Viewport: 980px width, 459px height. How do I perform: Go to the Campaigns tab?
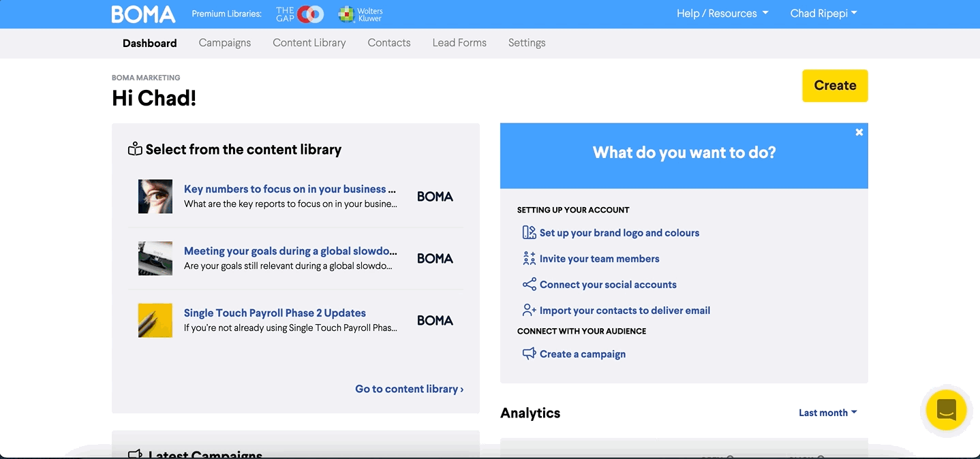(225, 43)
